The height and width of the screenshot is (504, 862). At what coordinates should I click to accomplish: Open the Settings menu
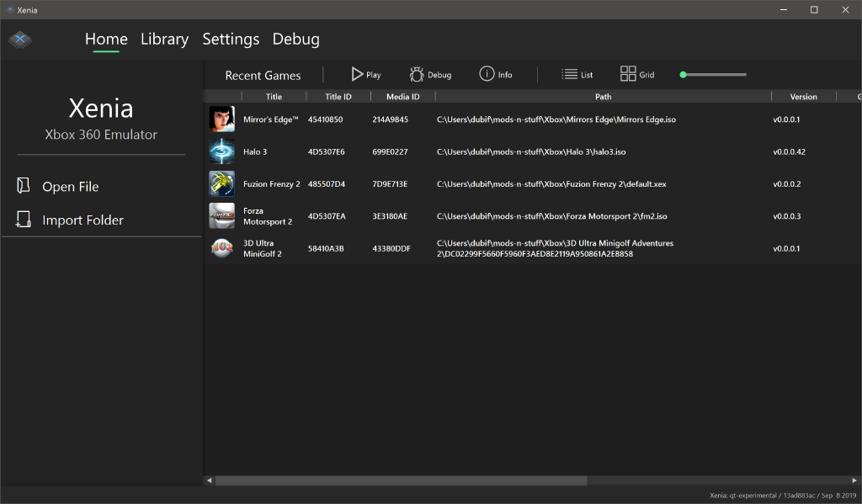tap(231, 39)
